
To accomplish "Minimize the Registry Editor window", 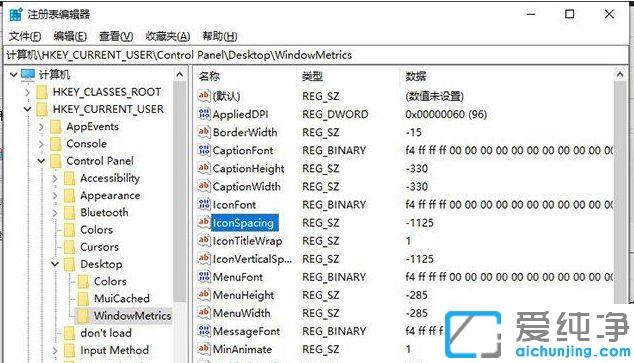I will point(531,14).
